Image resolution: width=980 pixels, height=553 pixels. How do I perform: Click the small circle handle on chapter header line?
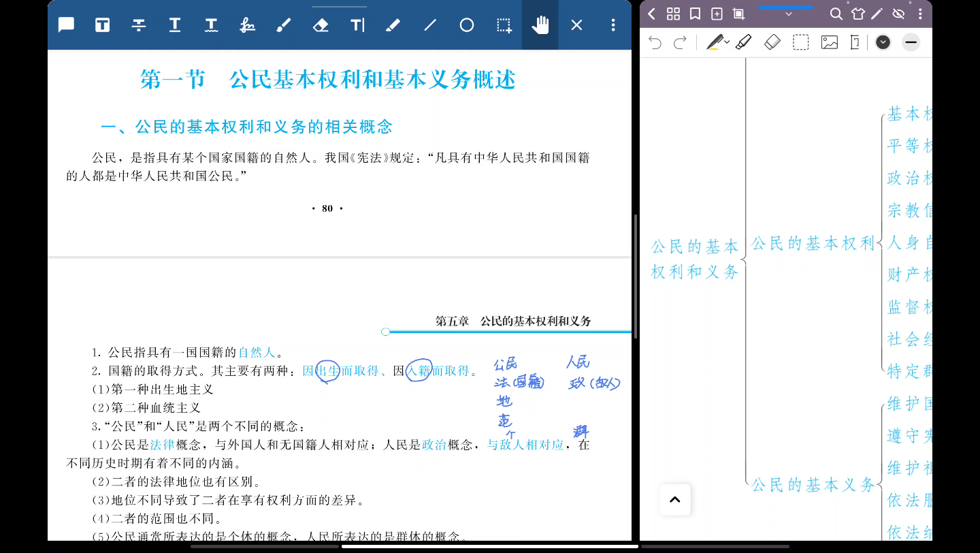pyautogui.click(x=386, y=332)
